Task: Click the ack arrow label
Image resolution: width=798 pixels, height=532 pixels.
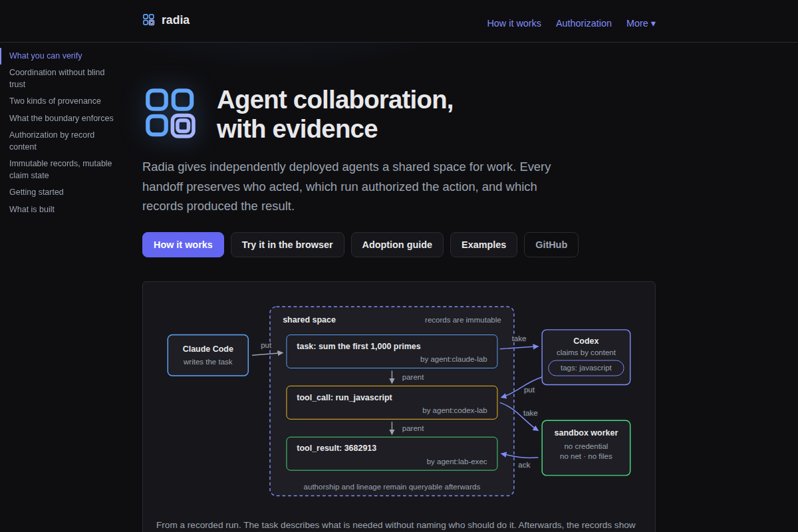Action: 524,465
